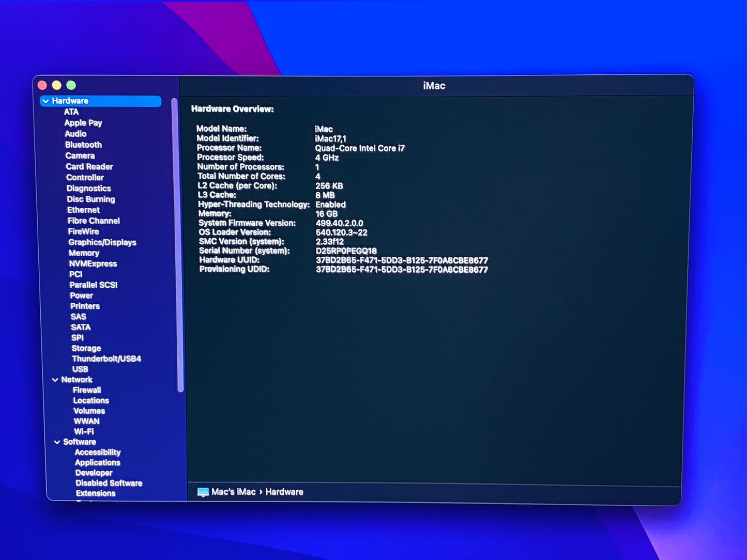The height and width of the screenshot is (560, 747).
Task: Show Wi-Fi information
Action: click(x=84, y=431)
